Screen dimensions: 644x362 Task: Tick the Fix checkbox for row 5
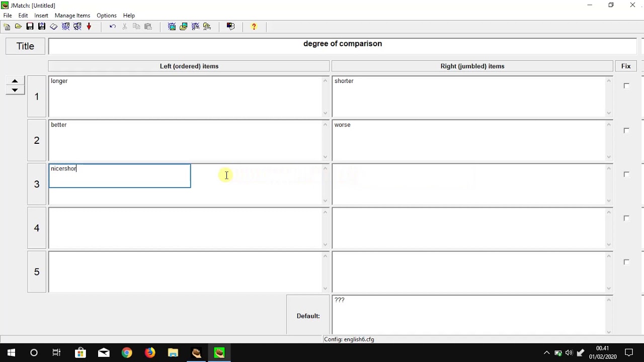pos(626,262)
